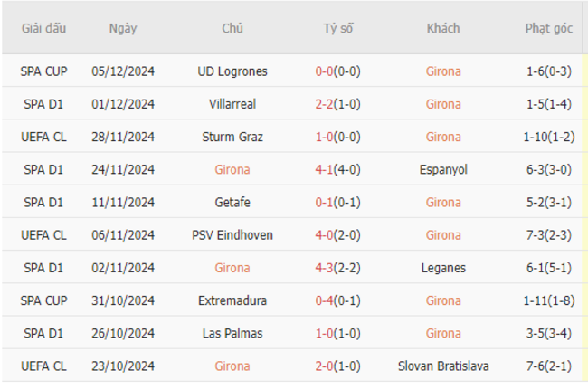The height and width of the screenshot is (390, 588).
Task: Open Getafe team link
Action: tap(232, 203)
